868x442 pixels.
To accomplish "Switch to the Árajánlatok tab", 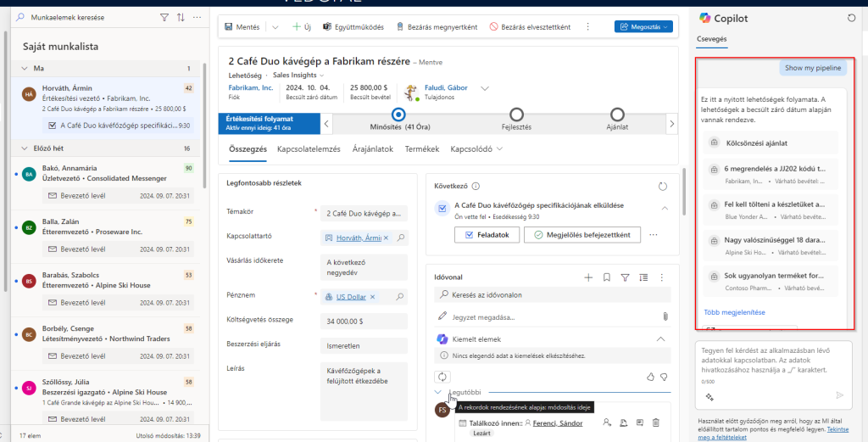I will pos(373,149).
